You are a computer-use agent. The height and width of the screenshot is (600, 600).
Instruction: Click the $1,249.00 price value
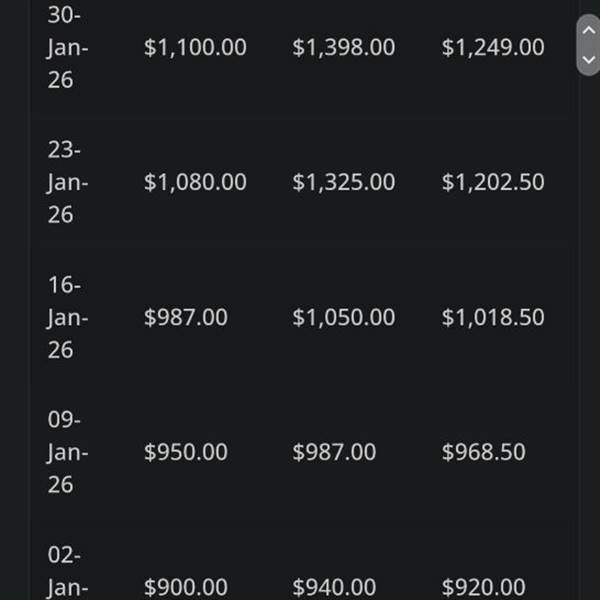click(x=493, y=47)
